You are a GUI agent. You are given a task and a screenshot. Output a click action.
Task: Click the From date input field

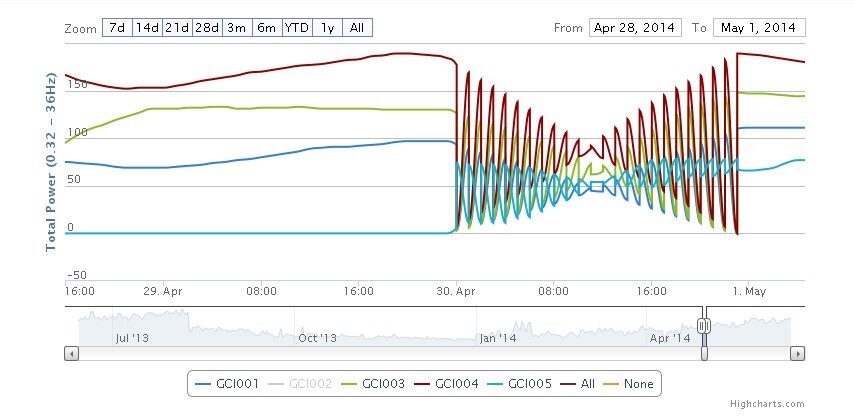[635, 28]
